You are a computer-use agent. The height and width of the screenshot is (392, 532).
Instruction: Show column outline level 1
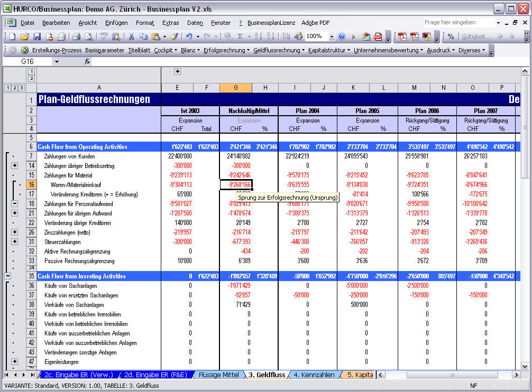[x=32, y=71]
